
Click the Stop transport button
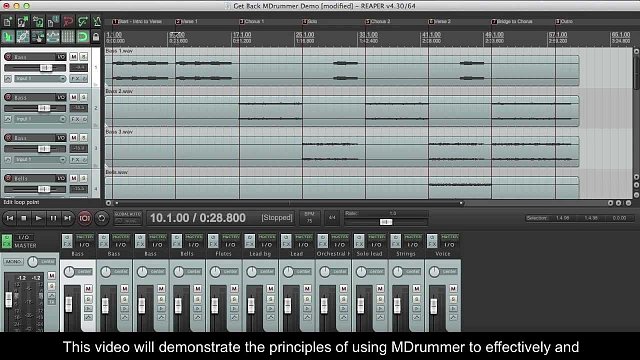click(24, 218)
